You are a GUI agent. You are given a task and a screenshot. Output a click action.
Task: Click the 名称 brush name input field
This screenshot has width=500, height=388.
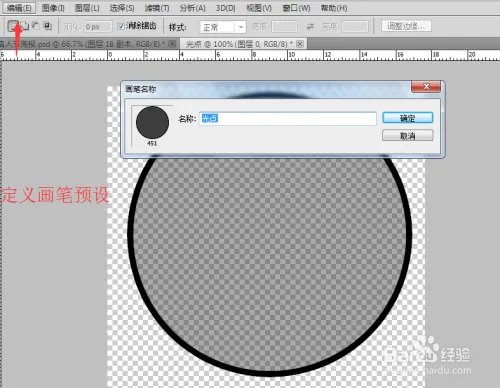[288, 119]
